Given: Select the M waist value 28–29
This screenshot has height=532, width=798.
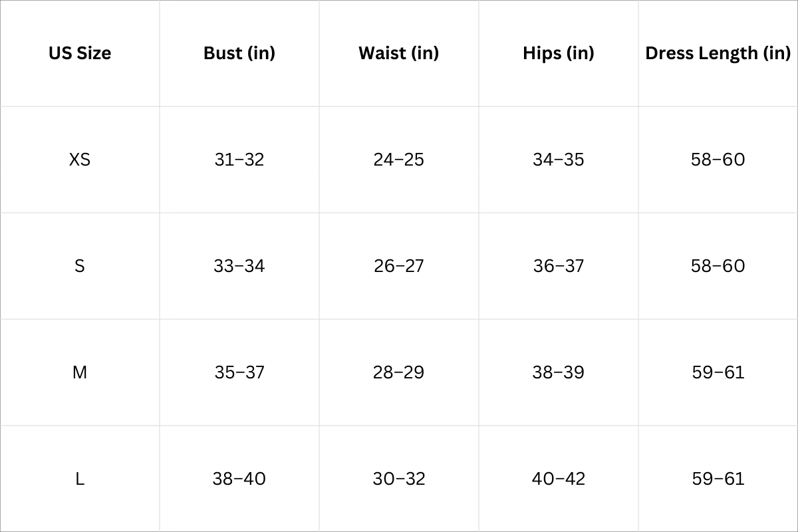Looking at the screenshot, I should (399, 372).
